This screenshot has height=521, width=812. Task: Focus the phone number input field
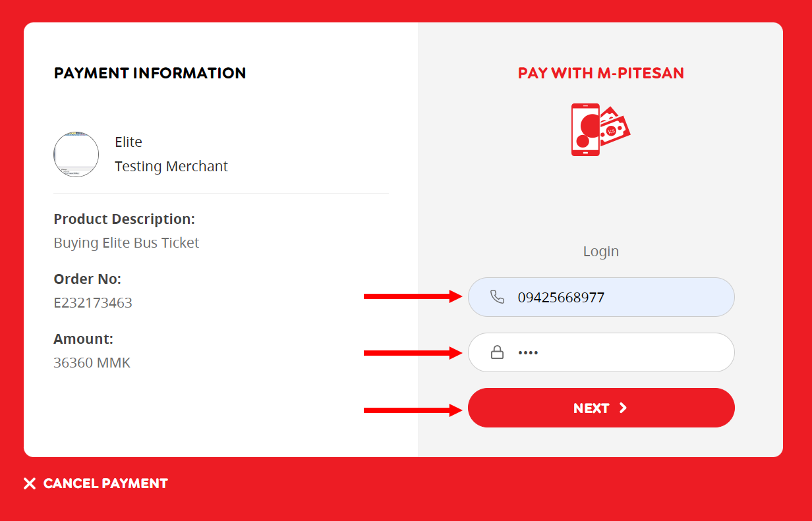[x=613, y=297]
